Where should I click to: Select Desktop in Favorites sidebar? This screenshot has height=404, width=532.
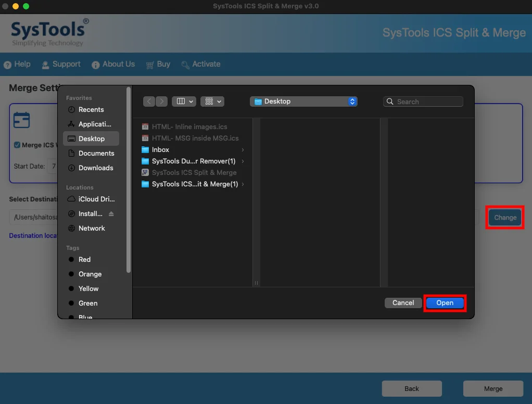click(91, 138)
